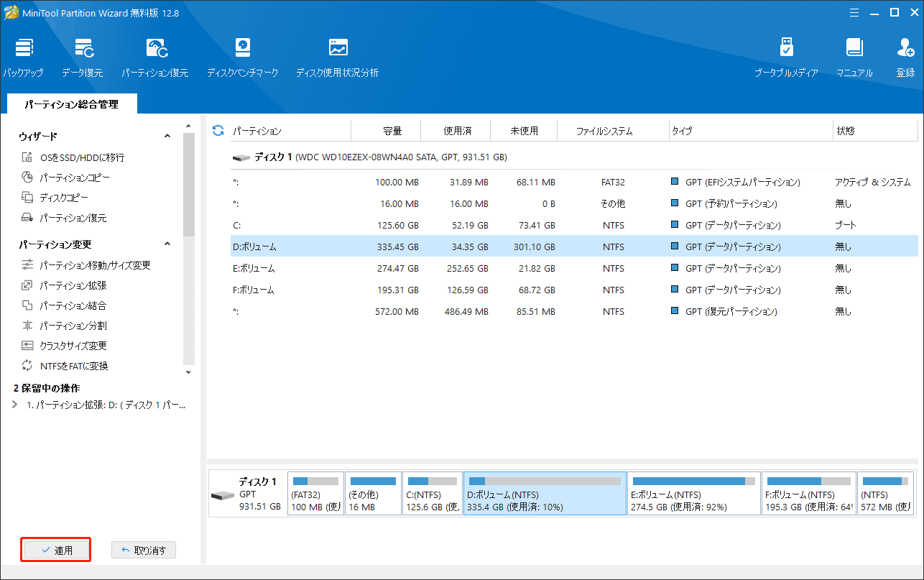Click アクティブ & システム status cell

coord(873,183)
